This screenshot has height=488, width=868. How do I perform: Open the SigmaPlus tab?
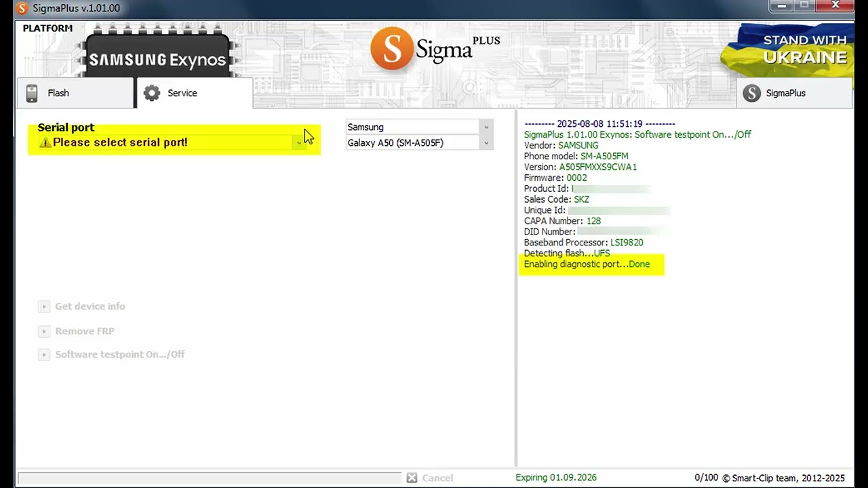794,93
